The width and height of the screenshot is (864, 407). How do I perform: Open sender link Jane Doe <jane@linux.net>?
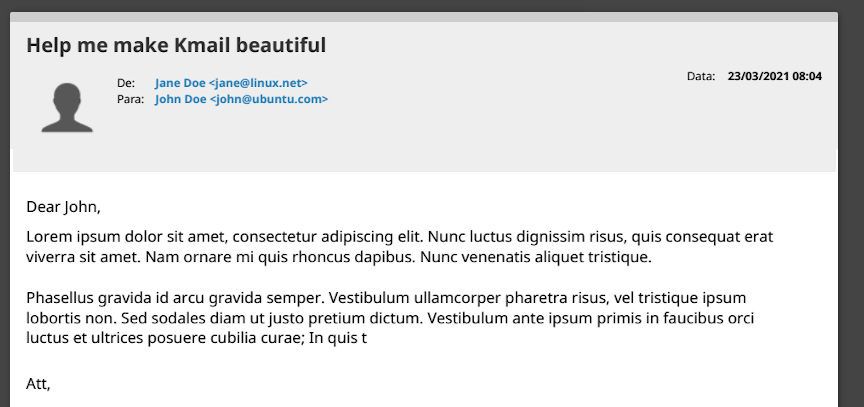point(231,83)
